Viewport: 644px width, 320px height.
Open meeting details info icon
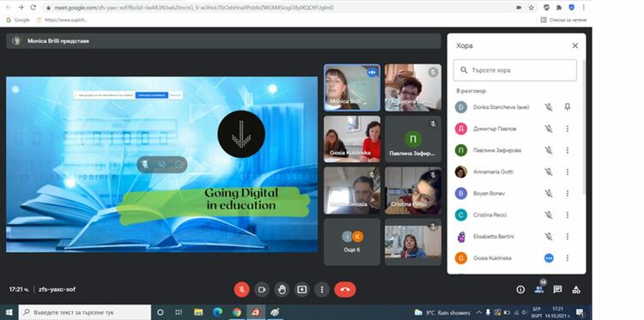520,290
